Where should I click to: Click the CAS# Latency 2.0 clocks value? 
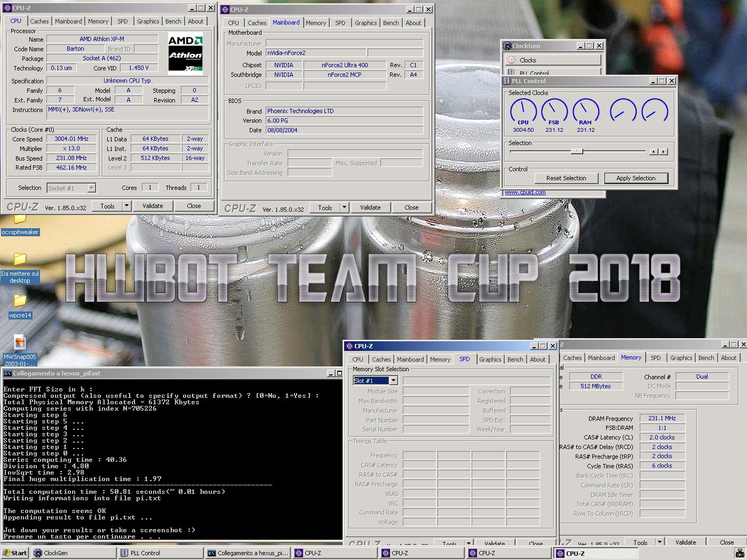click(x=662, y=437)
